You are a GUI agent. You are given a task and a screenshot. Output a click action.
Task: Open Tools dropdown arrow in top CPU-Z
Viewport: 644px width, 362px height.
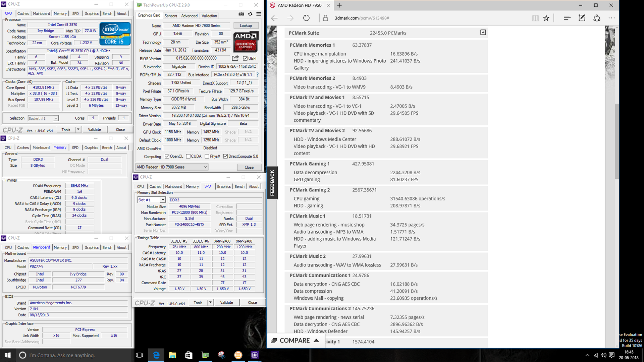[78, 129]
